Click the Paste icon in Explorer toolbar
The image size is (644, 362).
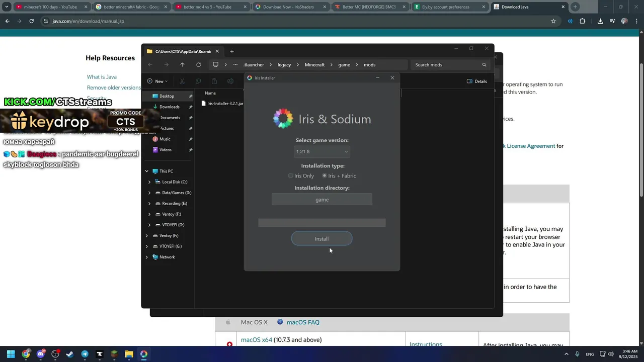click(214, 81)
